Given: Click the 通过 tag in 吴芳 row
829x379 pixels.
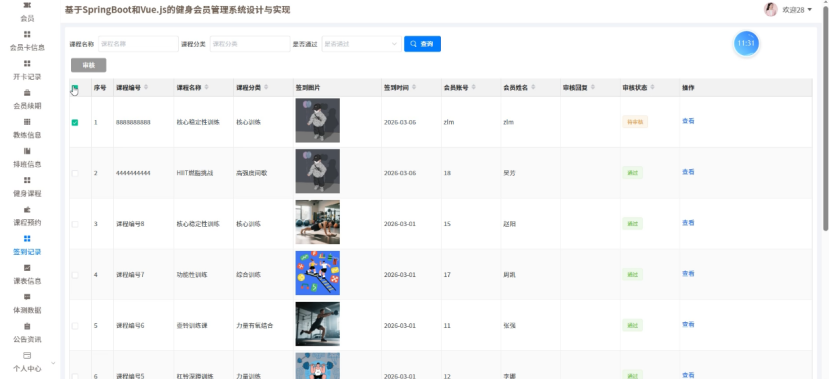Looking at the screenshot, I should (632, 172).
